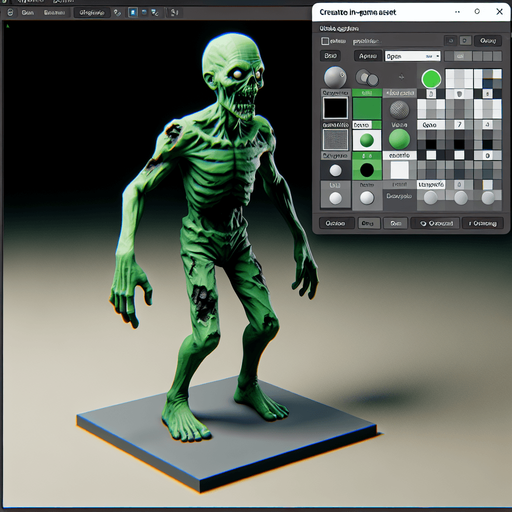This screenshot has height=512, width=512.
Task: Close the create in-game asset dialog
Action: coord(499,12)
